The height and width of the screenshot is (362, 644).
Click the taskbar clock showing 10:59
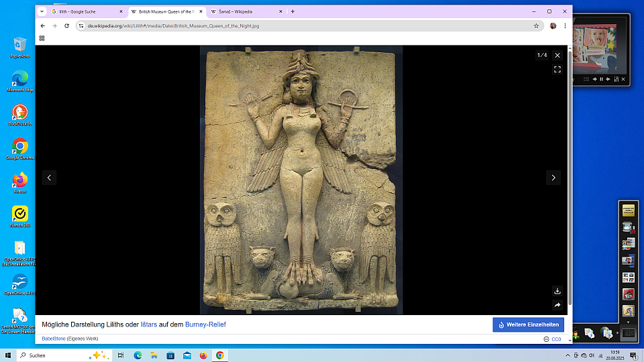click(615, 355)
